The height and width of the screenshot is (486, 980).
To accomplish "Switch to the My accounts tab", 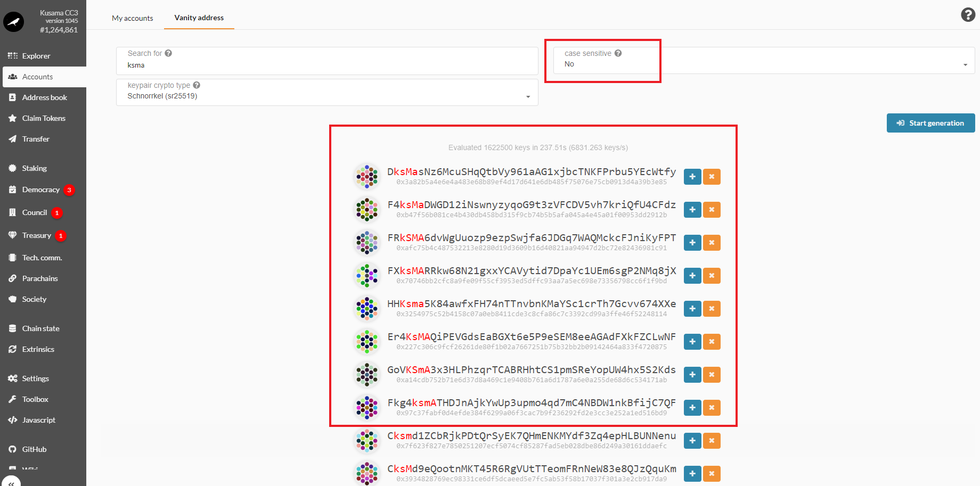I will click(x=133, y=18).
